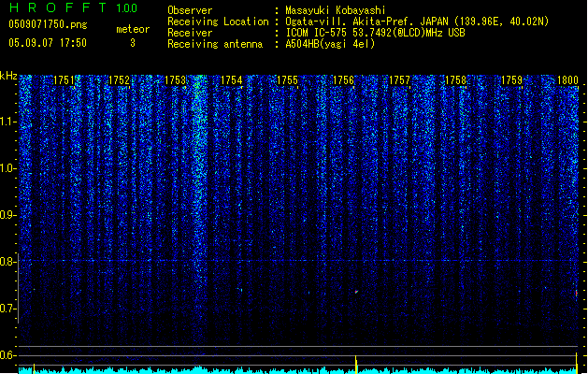Click the HROFFT 1.0.0 title text
Viewport: 588px width, 374px height.
[x=73, y=7]
